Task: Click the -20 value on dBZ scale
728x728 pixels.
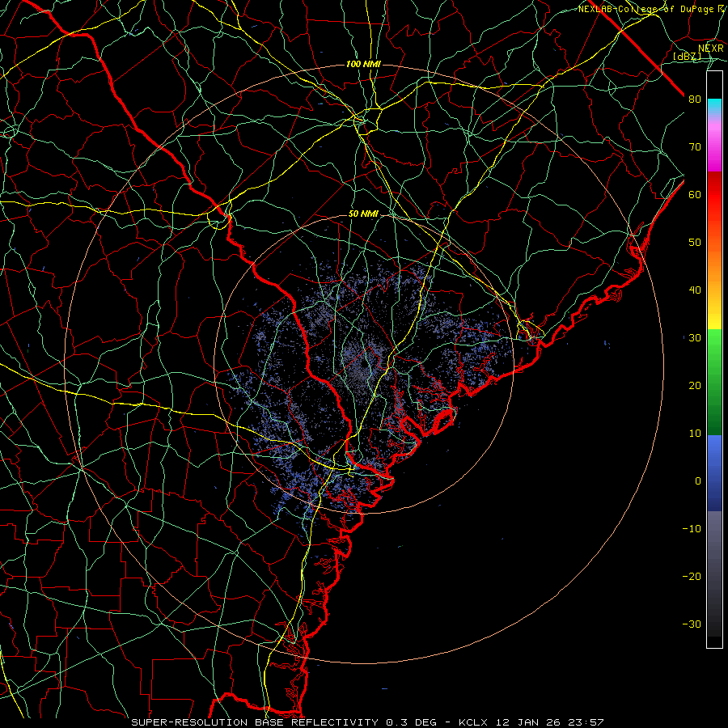Action: 692,577
